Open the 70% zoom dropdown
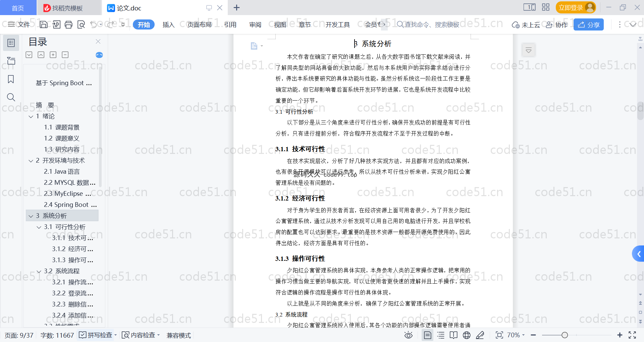Screen dimensions: 644x342 tap(516, 335)
